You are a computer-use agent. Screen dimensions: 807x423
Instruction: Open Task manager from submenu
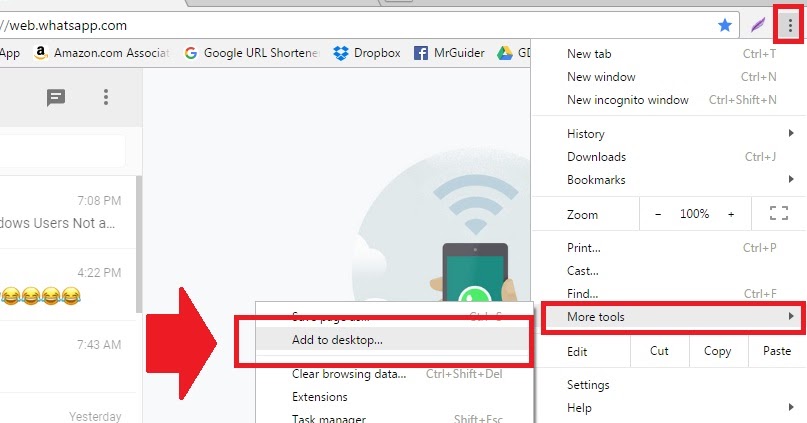(394, 417)
